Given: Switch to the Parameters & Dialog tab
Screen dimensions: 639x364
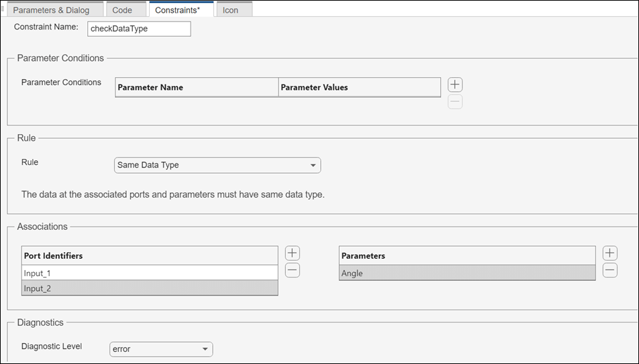Looking at the screenshot, I should pyautogui.click(x=51, y=10).
